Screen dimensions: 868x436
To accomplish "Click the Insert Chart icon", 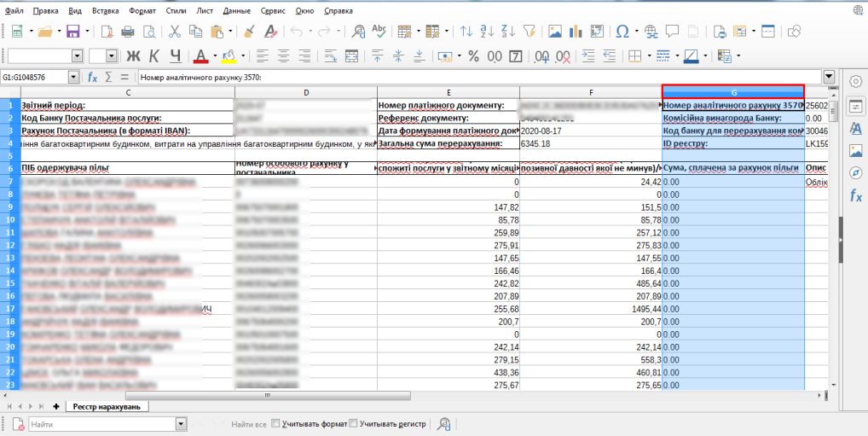I will (576, 32).
